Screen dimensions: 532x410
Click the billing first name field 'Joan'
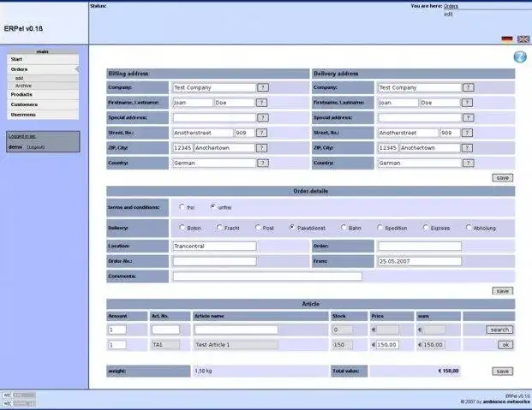(193, 103)
